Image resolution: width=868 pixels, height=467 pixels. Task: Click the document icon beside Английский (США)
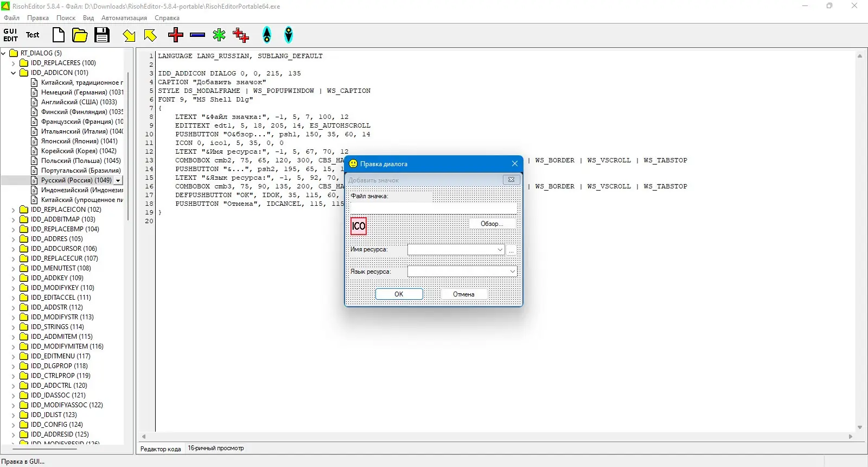click(x=35, y=102)
